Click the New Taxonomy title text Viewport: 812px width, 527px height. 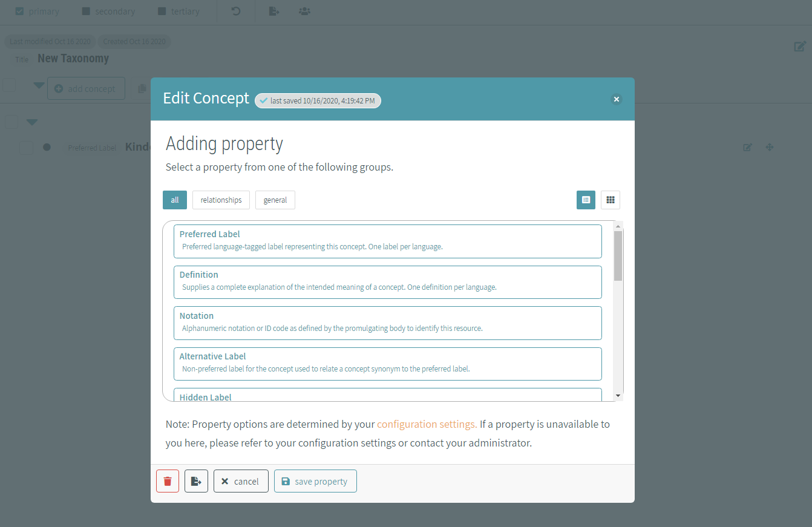(x=73, y=59)
